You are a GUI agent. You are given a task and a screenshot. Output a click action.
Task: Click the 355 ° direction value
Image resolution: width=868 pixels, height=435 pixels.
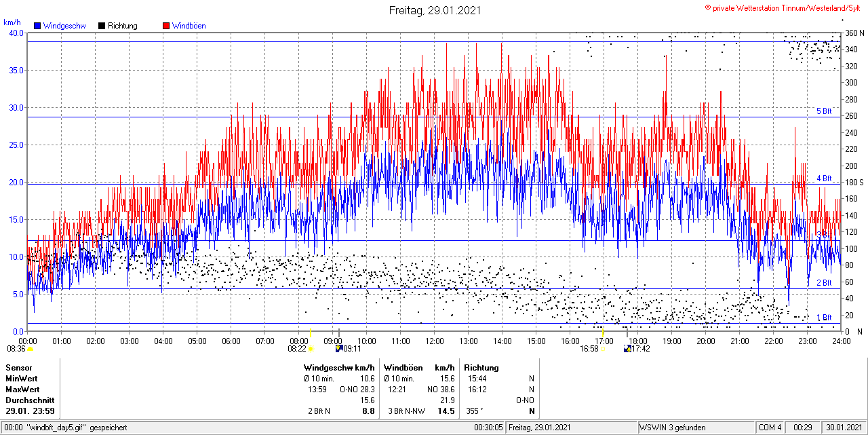point(476,411)
